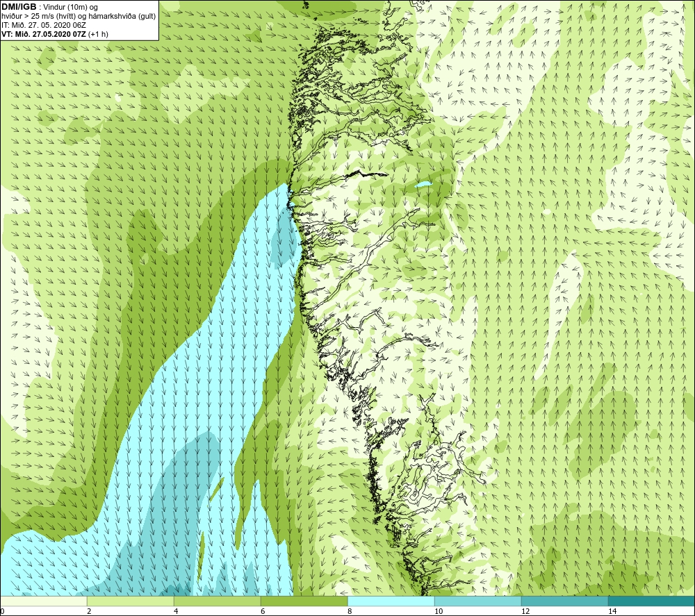Select the 10–12 m/s cyan legend swatch
This screenshot has width=695, height=616.
pyautogui.click(x=478, y=601)
